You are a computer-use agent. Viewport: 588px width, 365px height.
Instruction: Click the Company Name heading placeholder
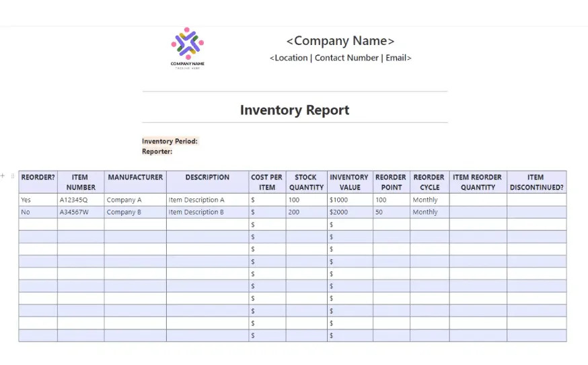coord(340,40)
